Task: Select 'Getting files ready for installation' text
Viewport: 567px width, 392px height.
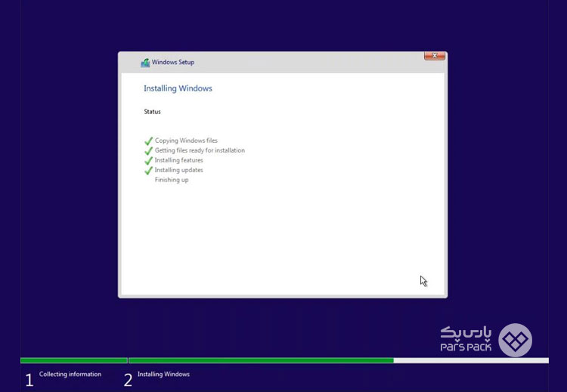Action: [x=200, y=150]
